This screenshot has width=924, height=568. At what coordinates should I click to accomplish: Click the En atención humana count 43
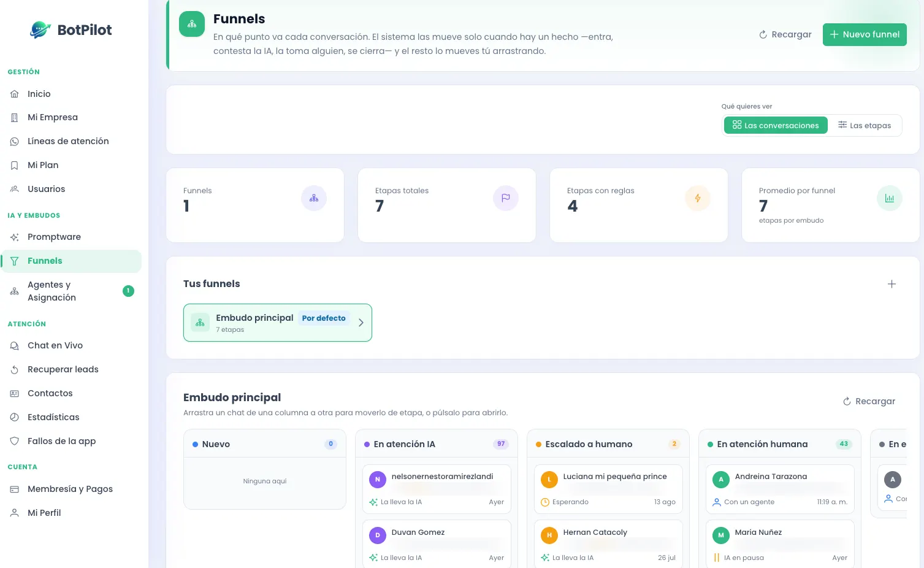pos(844,444)
